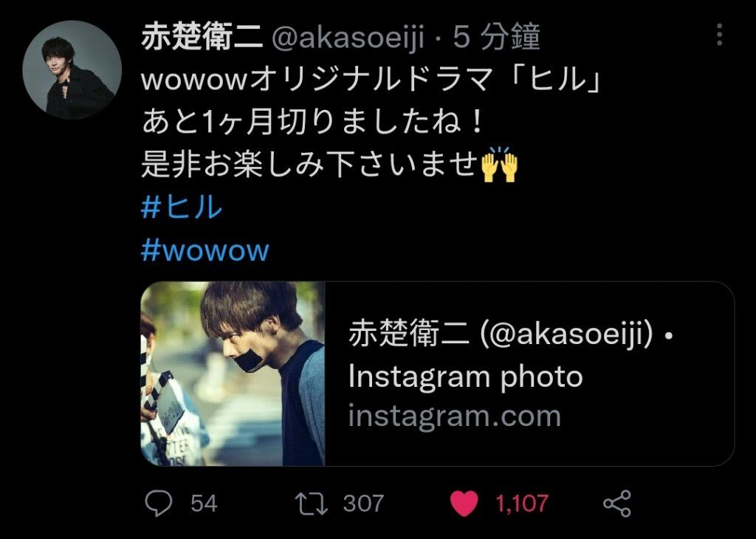Click the card title 赤楚衛二 (@akasoeiji) •
This screenshot has width=756, height=539.
click(511, 334)
